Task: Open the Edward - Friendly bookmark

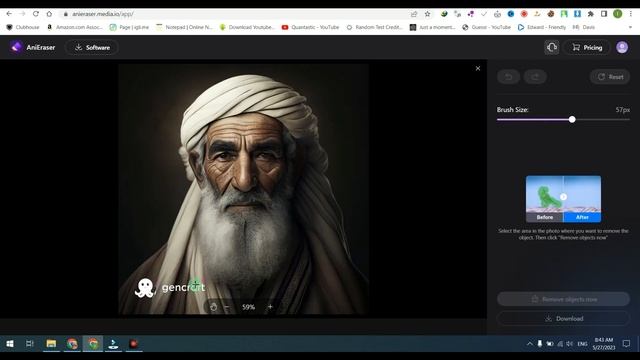Action: click(x=542, y=27)
